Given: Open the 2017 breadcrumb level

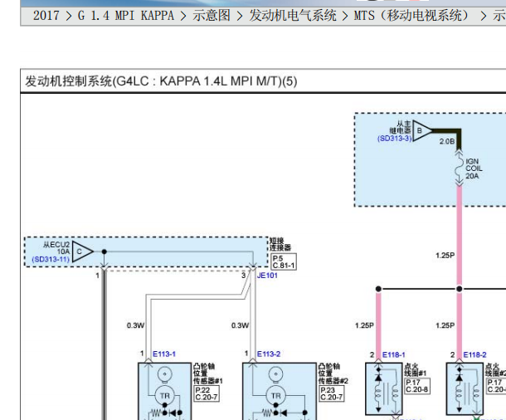Looking at the screenshot, I should (x=46, y=16).
